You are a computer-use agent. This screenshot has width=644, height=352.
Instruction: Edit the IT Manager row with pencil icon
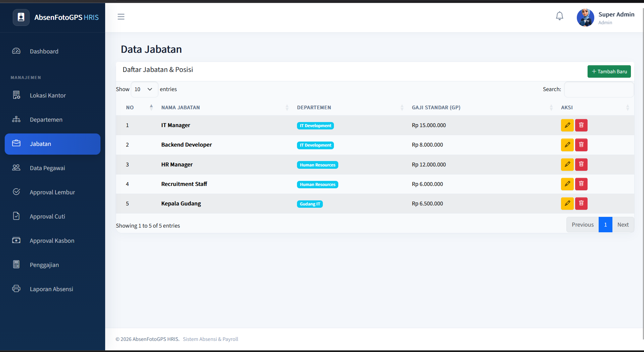tap(567, 125)
